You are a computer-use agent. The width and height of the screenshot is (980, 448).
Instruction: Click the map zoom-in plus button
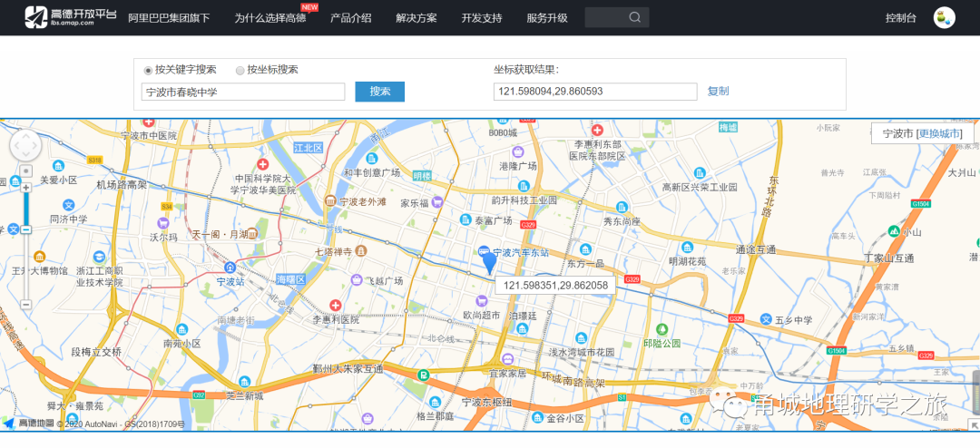click(26, 188)
